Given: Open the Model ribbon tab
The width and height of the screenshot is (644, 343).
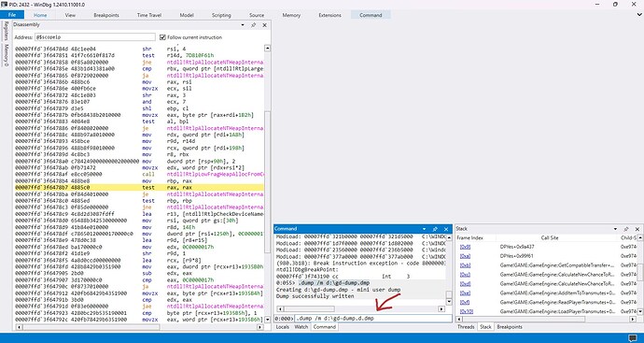Looking at the screenshot, I should coord(187,15).
